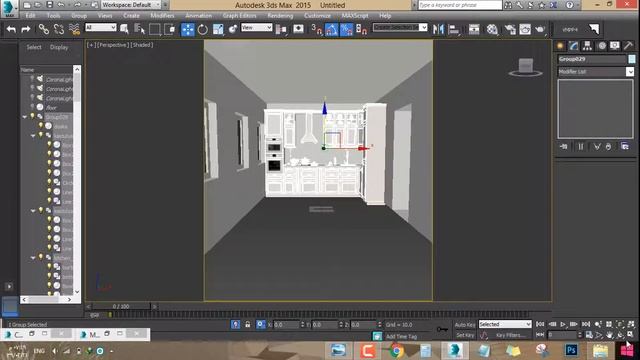This screenshot has width=640, height=360.
Task: Toggle the light bulb next to Group029
Action: pos(32,117)
